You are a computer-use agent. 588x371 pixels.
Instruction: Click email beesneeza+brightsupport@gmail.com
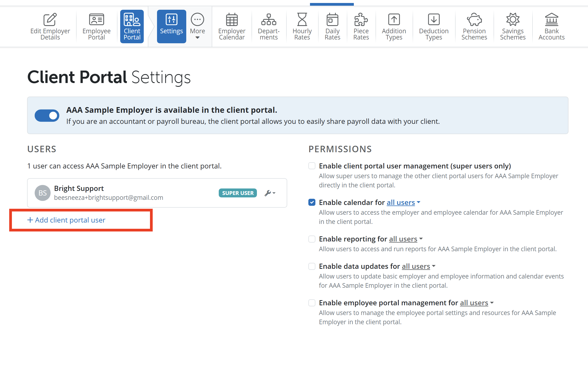pos(109,198)
